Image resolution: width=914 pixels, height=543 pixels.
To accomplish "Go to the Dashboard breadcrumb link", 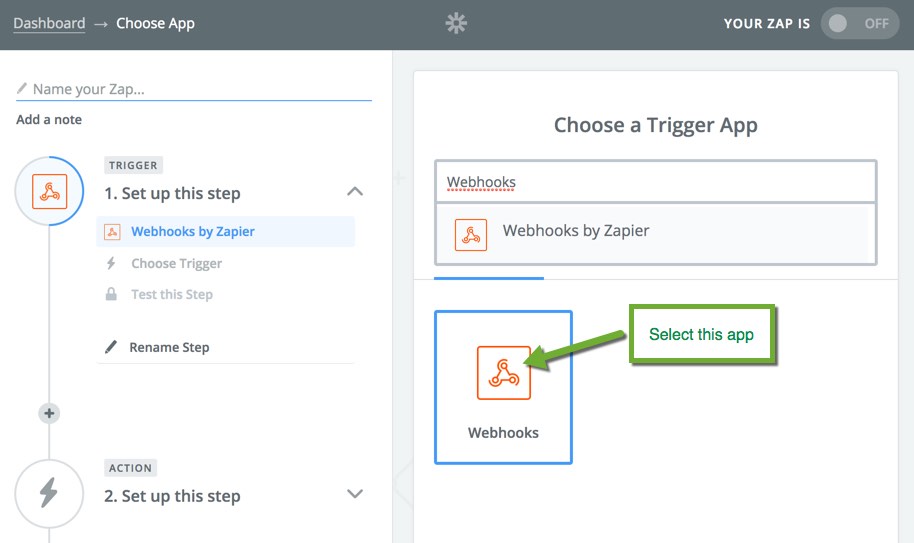I will pos(49,23).
